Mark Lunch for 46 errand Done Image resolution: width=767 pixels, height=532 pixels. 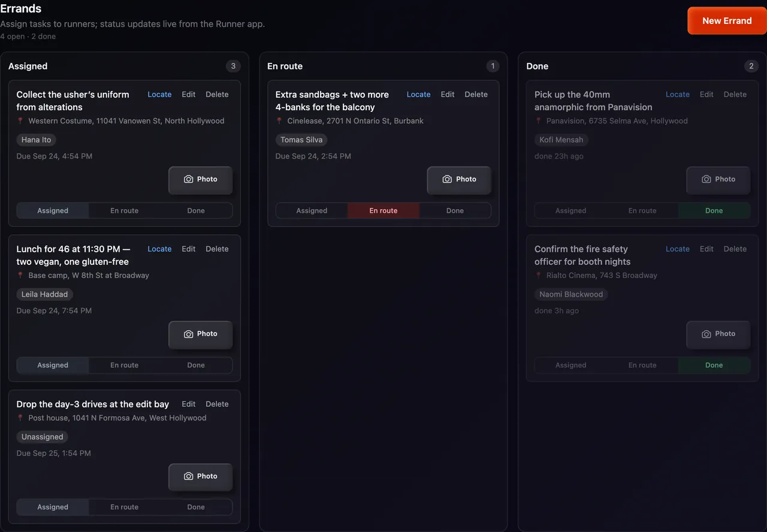click(196, 365)
